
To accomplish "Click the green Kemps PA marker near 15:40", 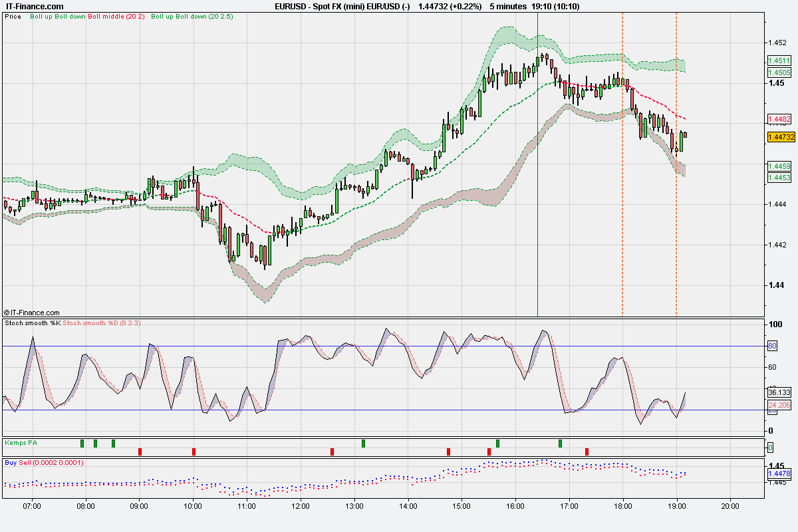I will pyautogui.click(x=497, y=444).
